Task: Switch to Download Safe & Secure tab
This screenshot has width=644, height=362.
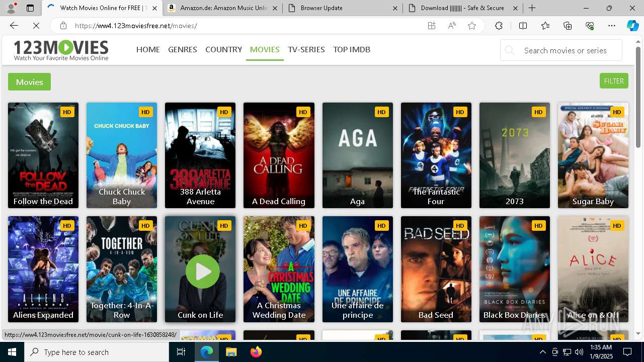Action: [x=462, y=8]
